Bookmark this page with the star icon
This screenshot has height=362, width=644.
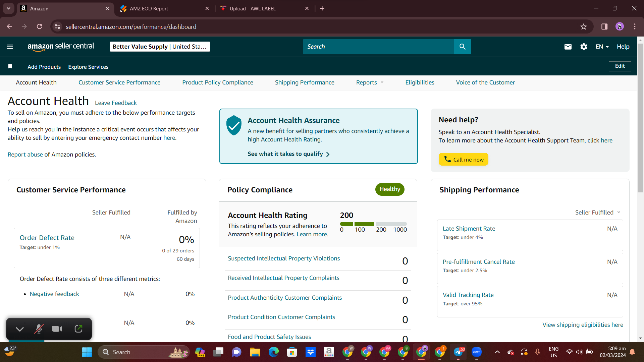584,26
